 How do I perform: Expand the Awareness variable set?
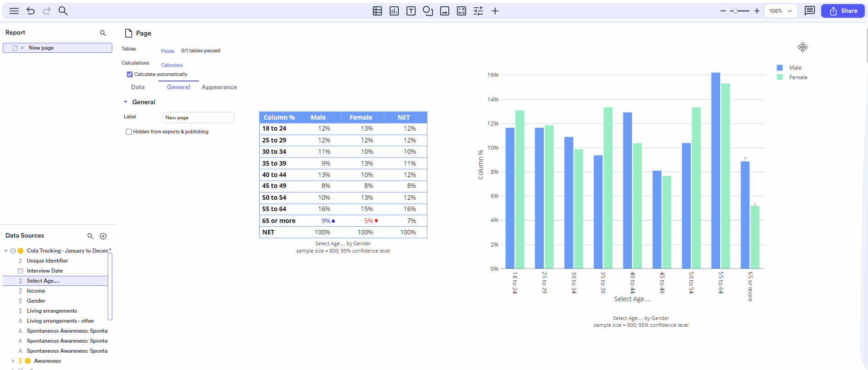pyautogui.click(x=13, y=361)
